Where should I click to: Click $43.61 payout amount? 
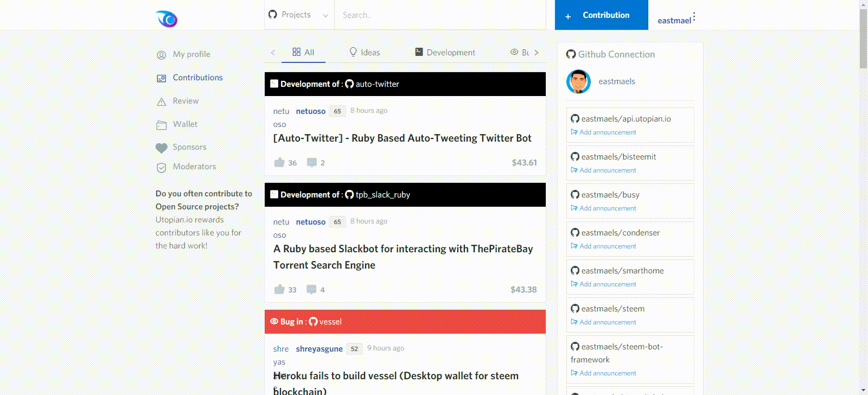click(524, 163)
